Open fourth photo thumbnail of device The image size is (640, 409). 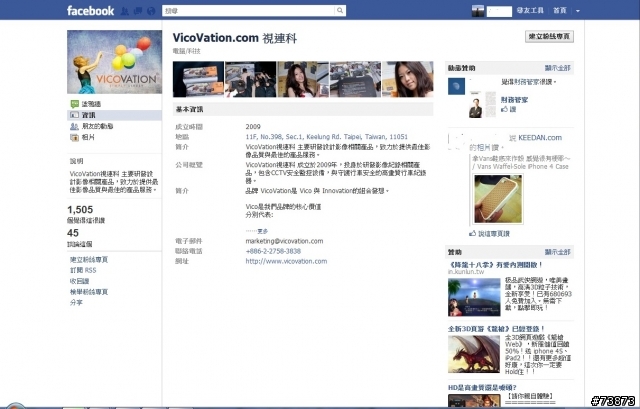coord(355,79)
